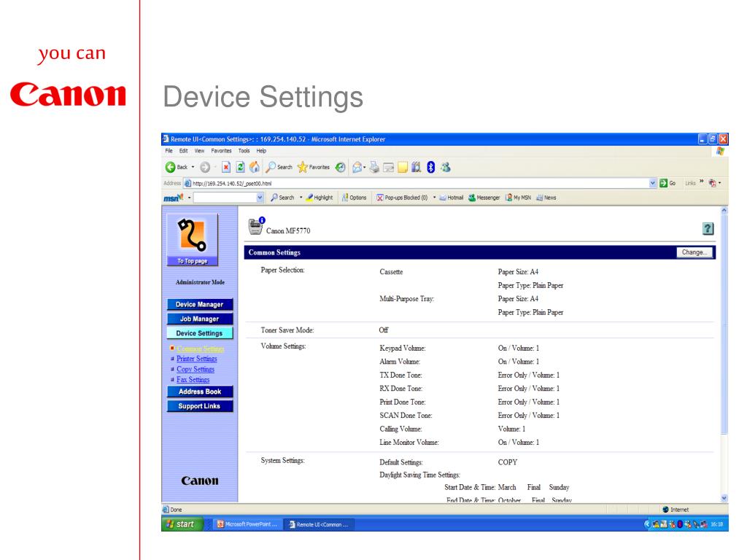Open Common Settings link
Viewport: 747px width, 560px height.
(200, 349)
